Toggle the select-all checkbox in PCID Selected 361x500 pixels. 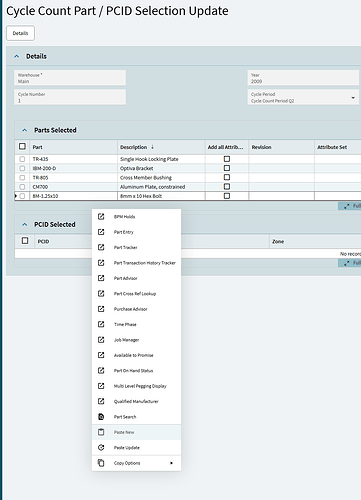point(25,241)
